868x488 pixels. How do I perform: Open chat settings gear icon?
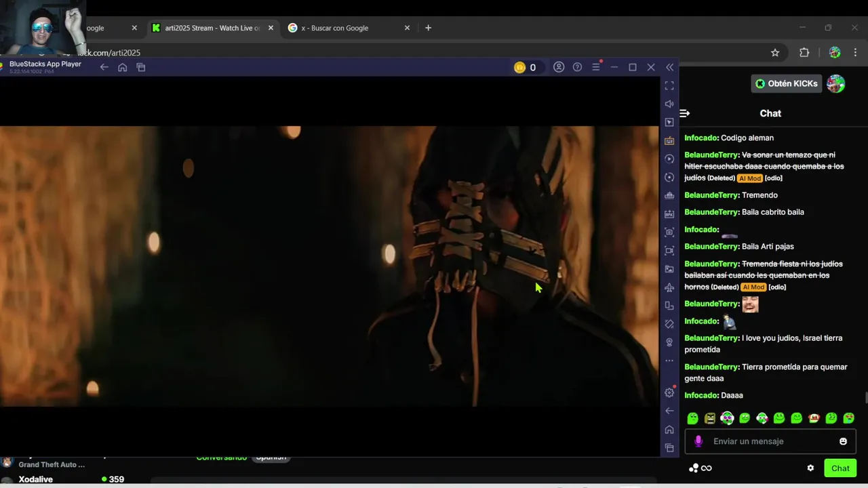(810, 468)
